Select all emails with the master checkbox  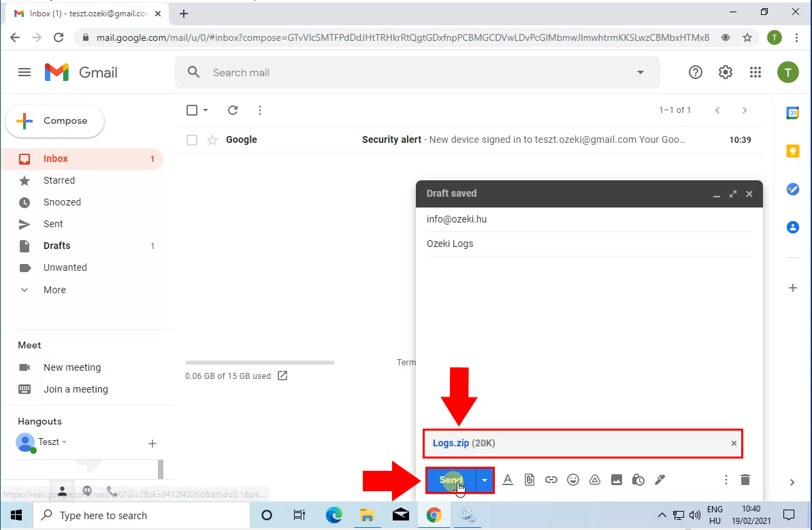(x=191, y=110)
